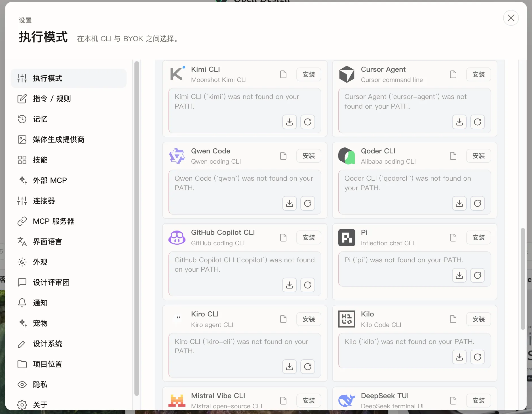Screen dimensions: 532x414
Task: Open 外观 settings section
Action: coord(69,262)
